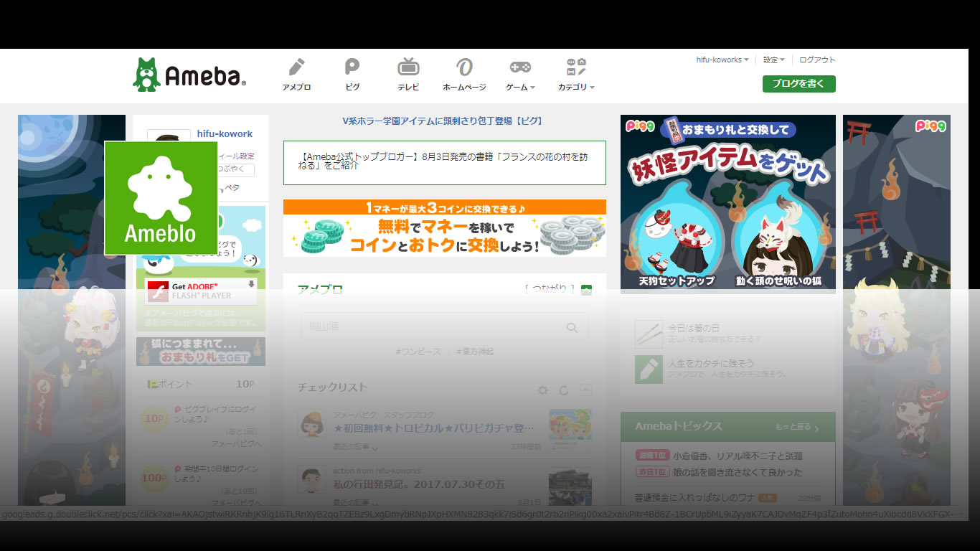Open チェックリスト gear settings
The image size is (980, 551).
click(x=543, y=390)
